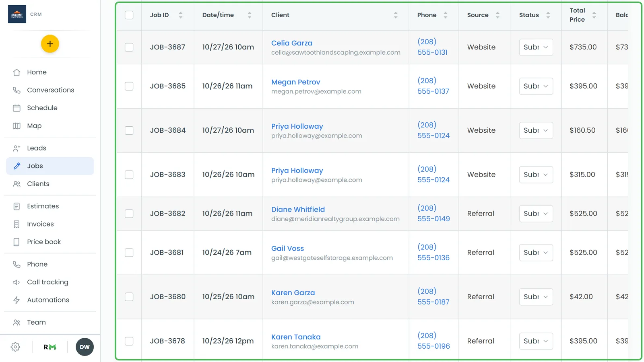This screenshot has width=644, height=362.
Task: Click the yellow plus create button
Action: click(50, 44)
